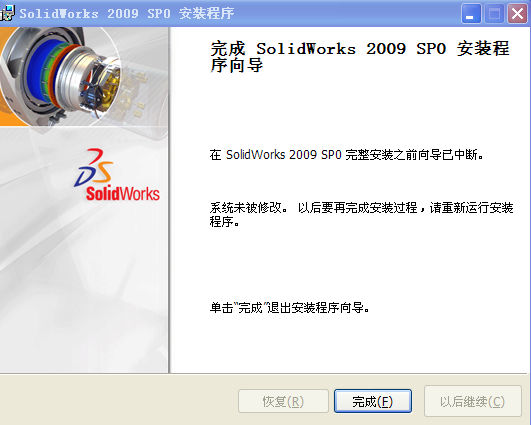Viewport: 531px width, 425px height.
Task: Click the 以后继续(C) button
Action: 472,402
